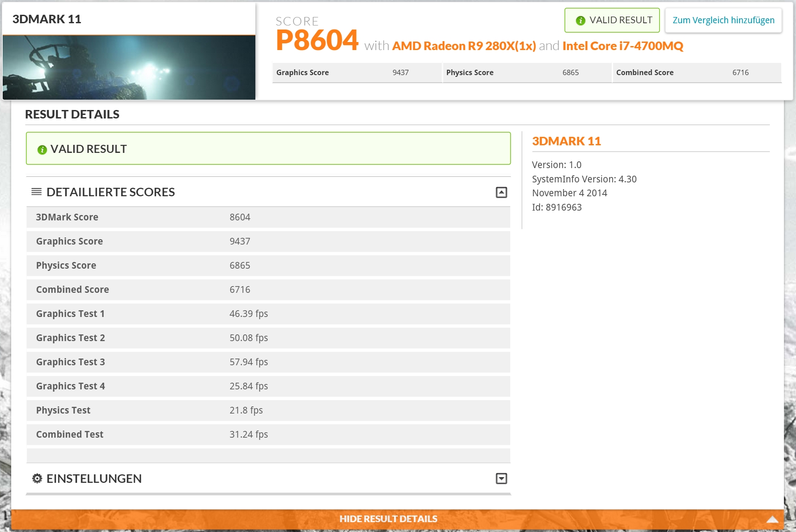This screenshot has width=796, height=532.
Task: Select the 57.94 fps value
Action: coord(249,362)
